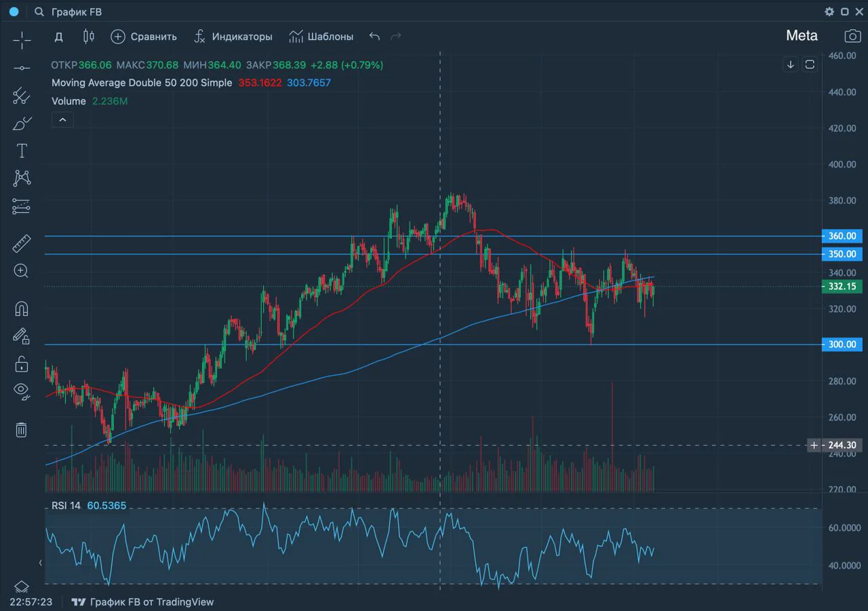
Task: Delete all drawings with trash icon
Action: [22, 429]
